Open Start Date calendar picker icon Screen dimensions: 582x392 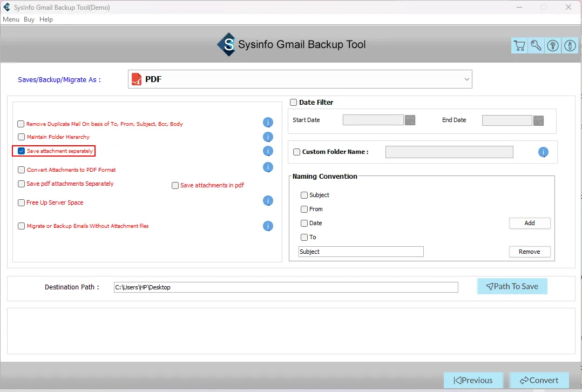[410, 120]
